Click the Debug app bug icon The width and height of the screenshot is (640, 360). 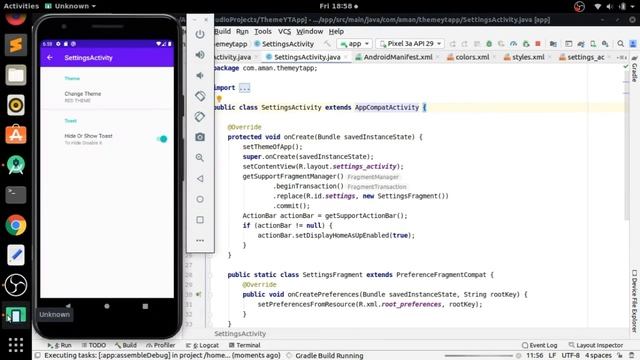pyautogui.click(x=489, y=44)
